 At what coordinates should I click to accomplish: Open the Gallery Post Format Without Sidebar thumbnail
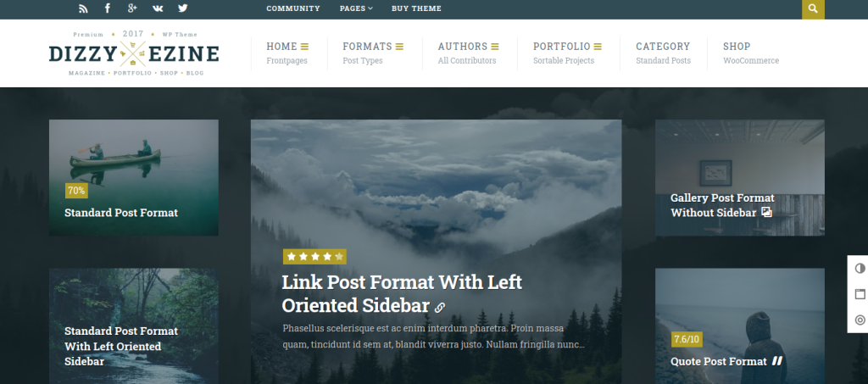pyautogui.click(x=739, y=178)
